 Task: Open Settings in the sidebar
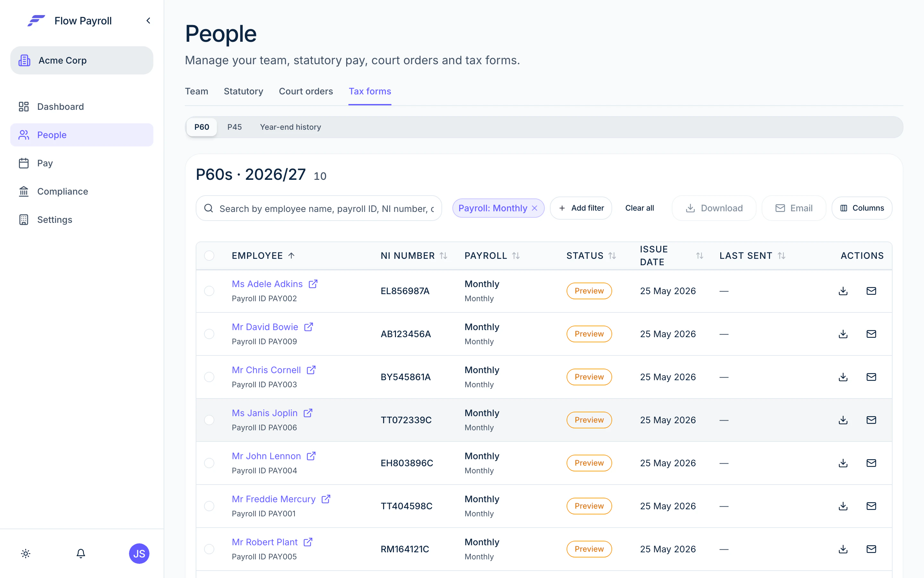82,220
